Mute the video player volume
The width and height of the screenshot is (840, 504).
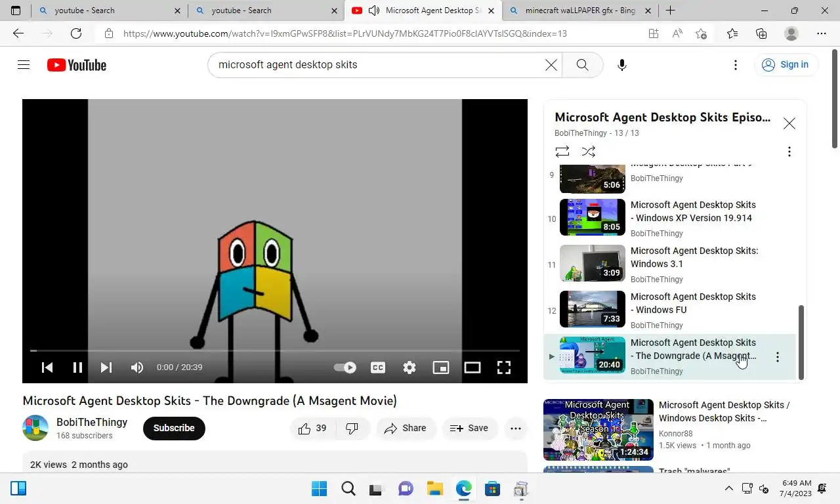pyautogui.click(x=137, y=367)
